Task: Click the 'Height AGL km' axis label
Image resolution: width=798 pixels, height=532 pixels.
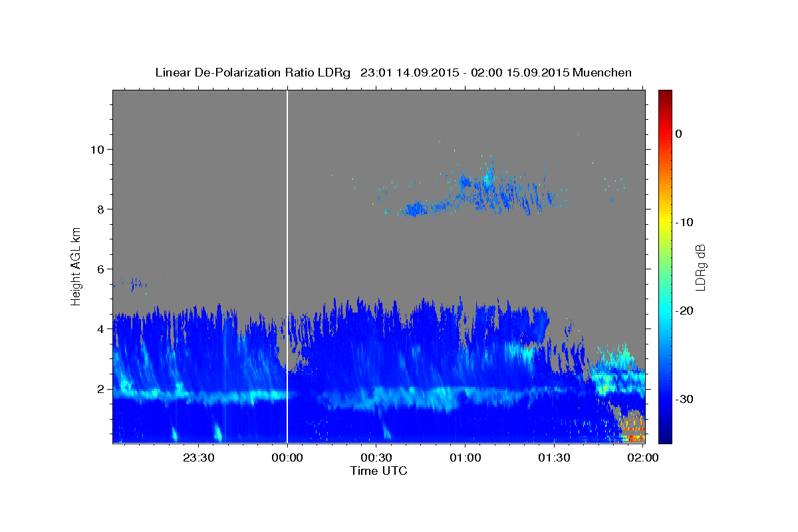Action: click(x=76, y=266)
